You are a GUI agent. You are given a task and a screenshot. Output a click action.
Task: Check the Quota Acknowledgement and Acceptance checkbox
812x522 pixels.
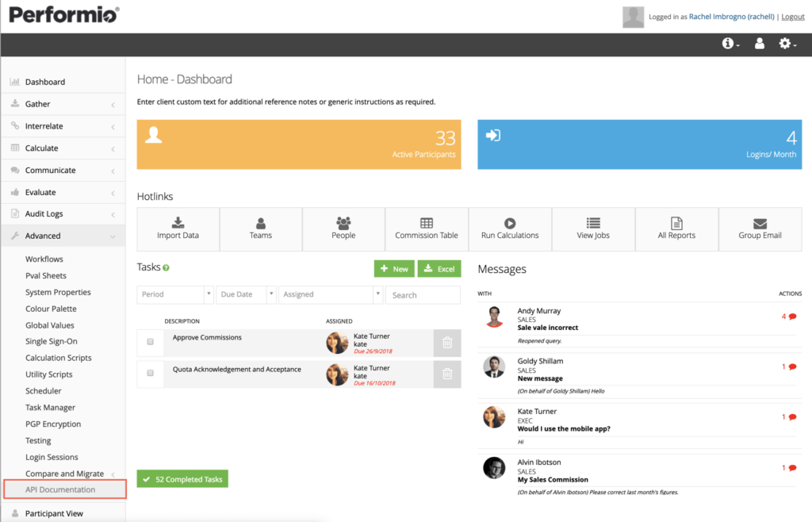(150, 373)
